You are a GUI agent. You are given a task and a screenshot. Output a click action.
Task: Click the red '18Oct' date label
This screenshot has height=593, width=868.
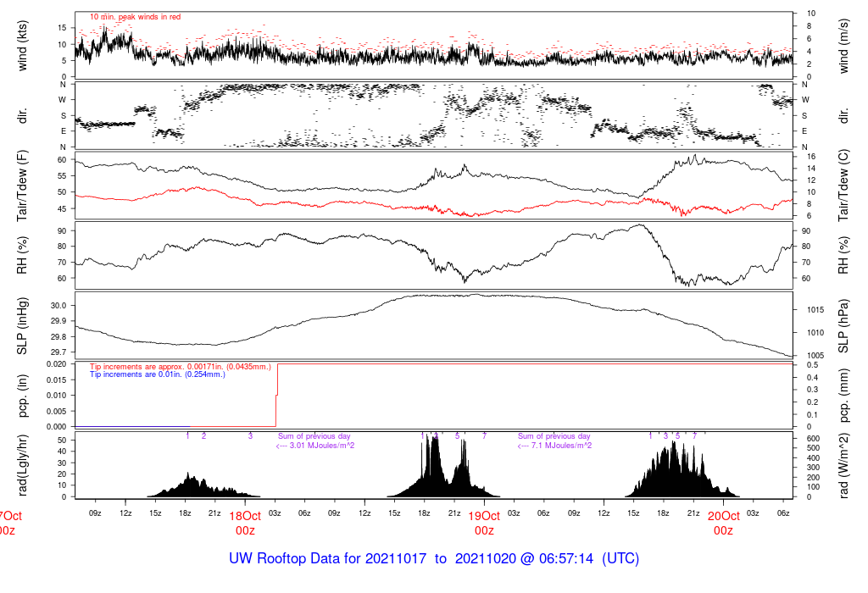(x=245, y=516)
